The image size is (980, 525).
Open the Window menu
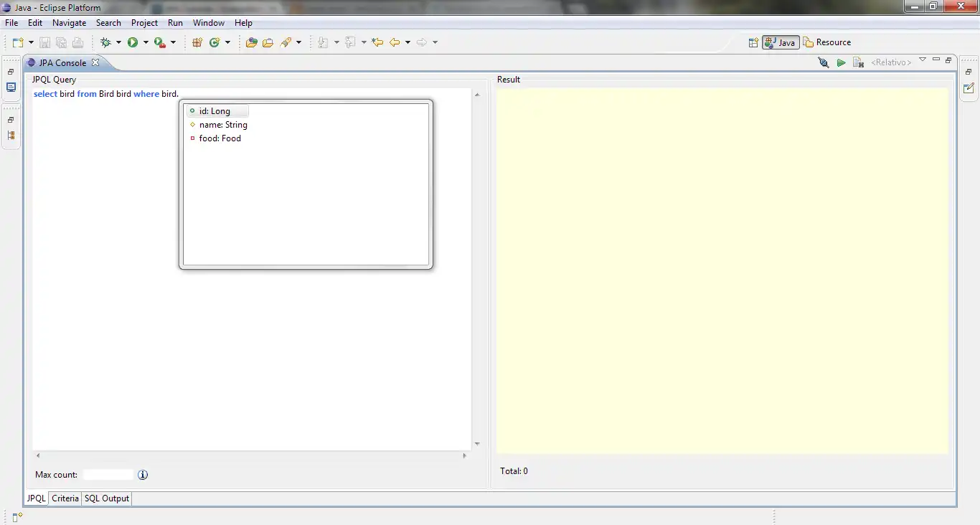click(209, 23)
